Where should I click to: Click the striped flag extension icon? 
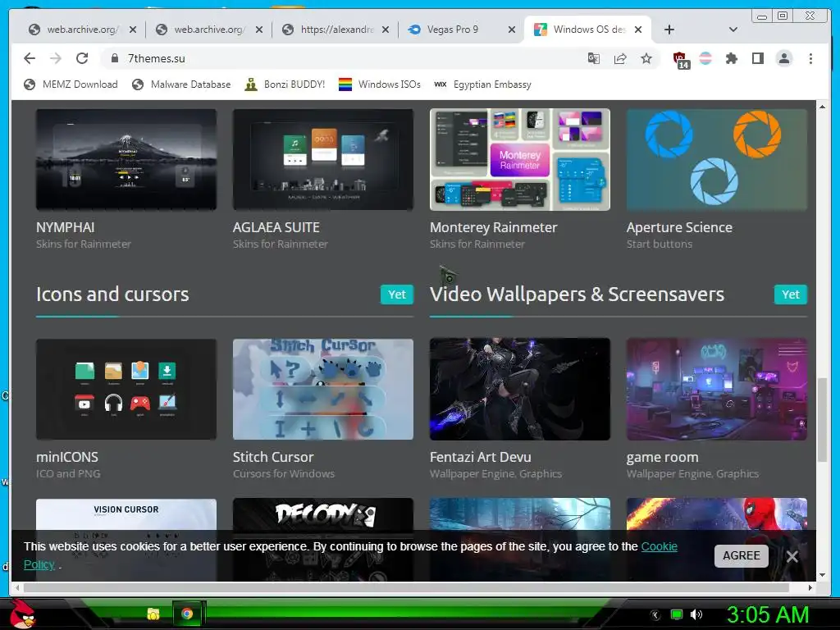pos(705,58)
